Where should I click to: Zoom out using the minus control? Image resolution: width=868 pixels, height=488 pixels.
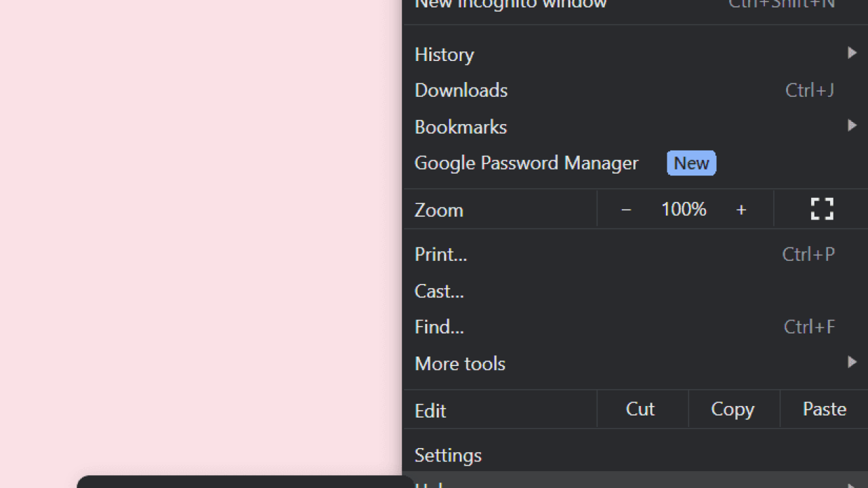pos(626,209)
